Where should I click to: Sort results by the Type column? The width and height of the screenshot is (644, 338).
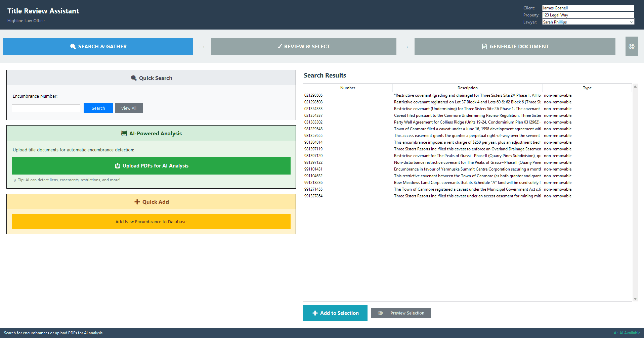587,88
